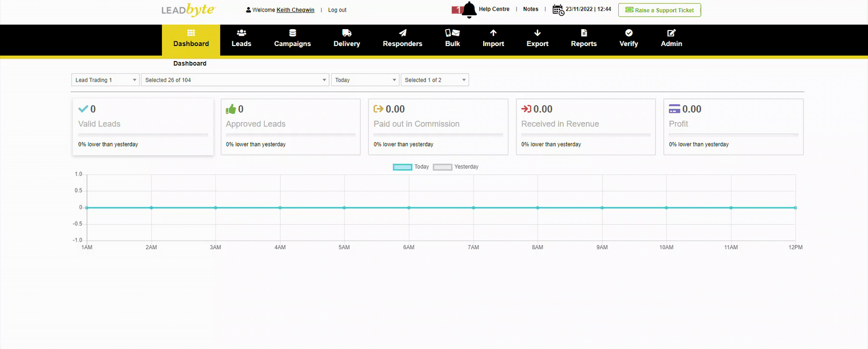Click the Approved Leads thumbs-up icon

coord(231,109)
